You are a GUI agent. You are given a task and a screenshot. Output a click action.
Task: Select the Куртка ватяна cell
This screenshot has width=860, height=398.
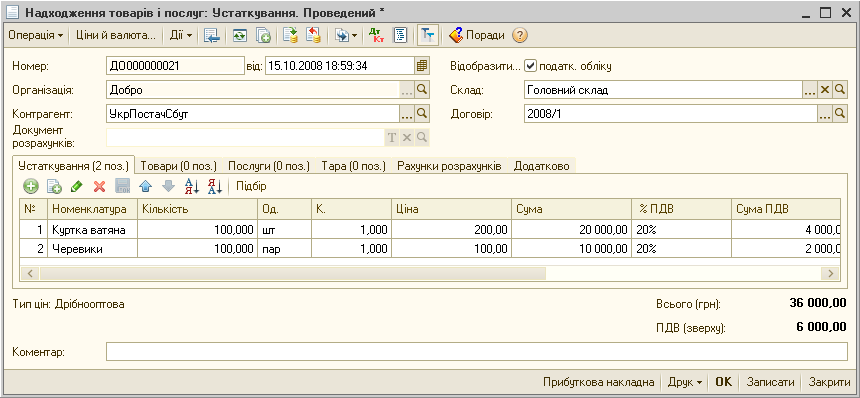click(x=92, y=230)
